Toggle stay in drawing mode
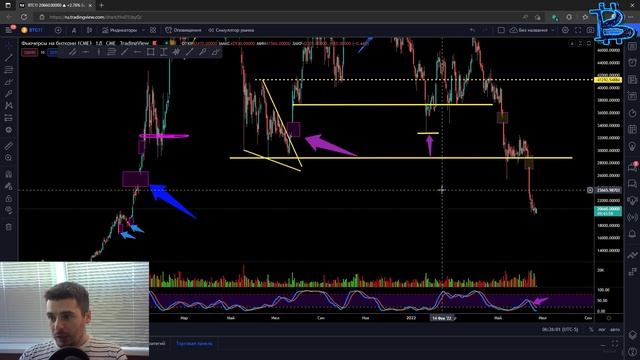The height and width of the screenshot is (360, 640). click(9, 187)
